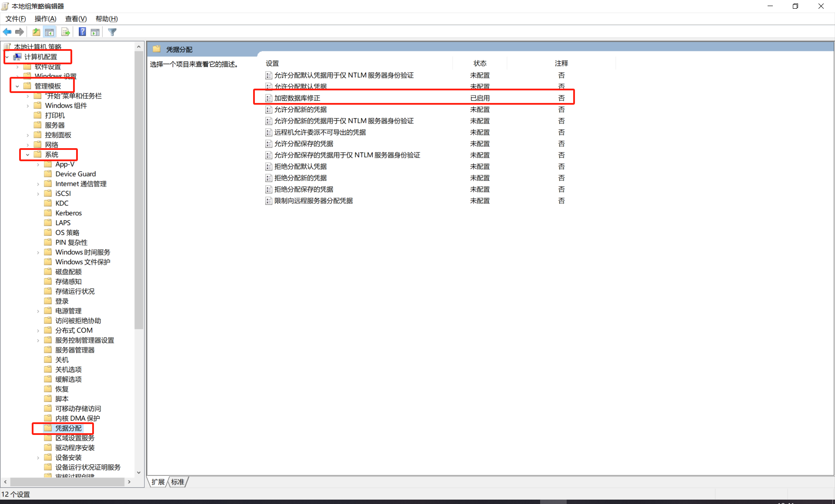This screenshot has width=835, height=504.
Task: Collapse the 计算机配置 tree node
Action: pos(7,57)
